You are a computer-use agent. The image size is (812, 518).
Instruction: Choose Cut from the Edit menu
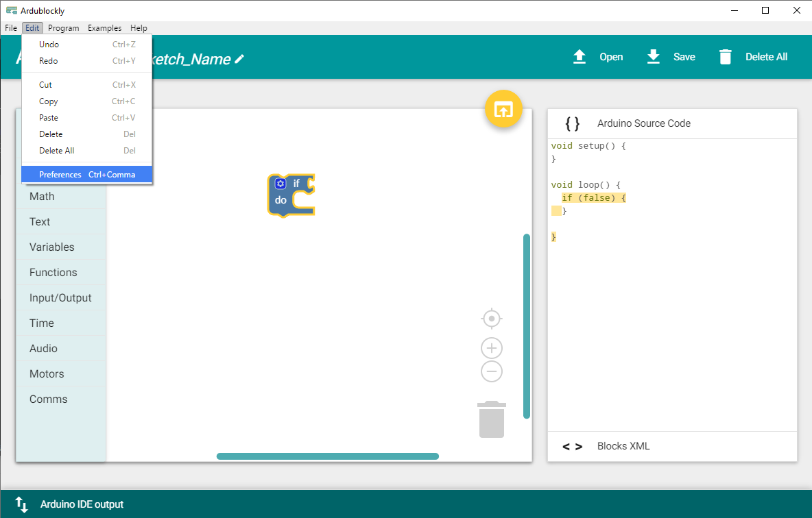point(87,85)
